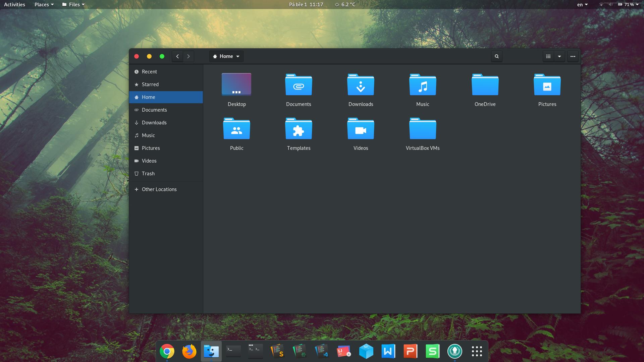Open the three-dot application menu button
Screen dimensions: 644x362
(573, 56)
